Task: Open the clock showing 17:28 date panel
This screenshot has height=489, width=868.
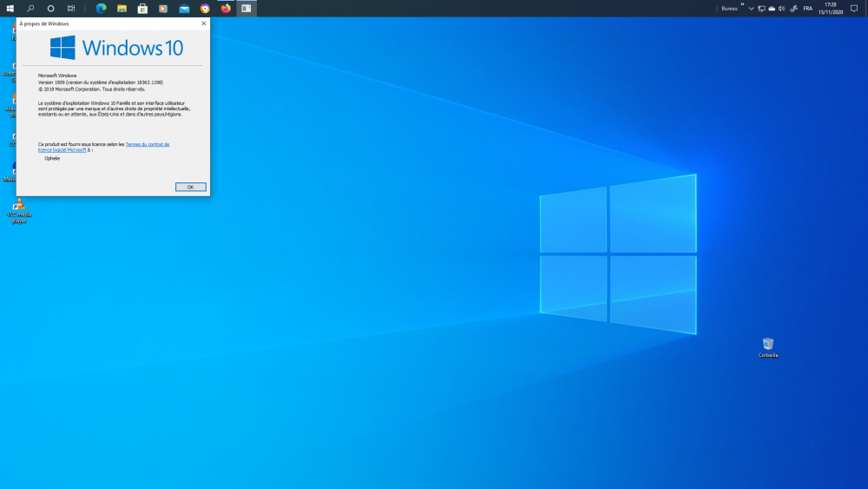Action: click(x=831, y=9)
